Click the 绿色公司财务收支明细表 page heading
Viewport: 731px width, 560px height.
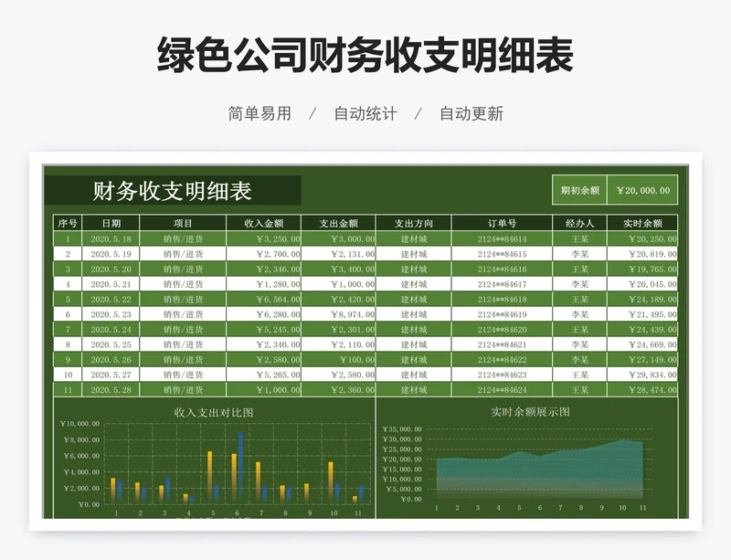tap(365, 55)
